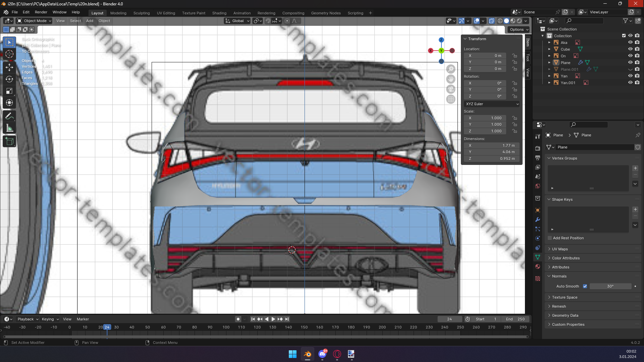
Task: Enable Add Rest Position checkbox
Action: coord(550,238)
